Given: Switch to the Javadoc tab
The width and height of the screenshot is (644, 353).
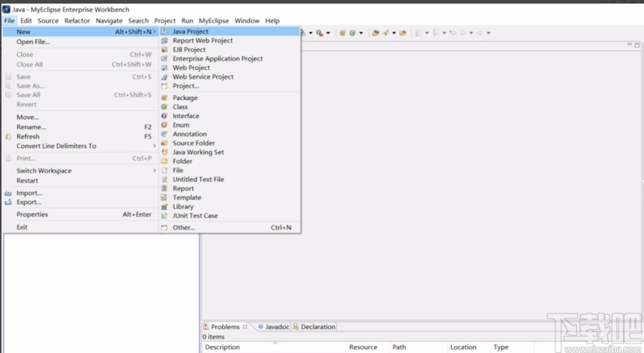Looking at the screenshot, I should tap(273, 326).
